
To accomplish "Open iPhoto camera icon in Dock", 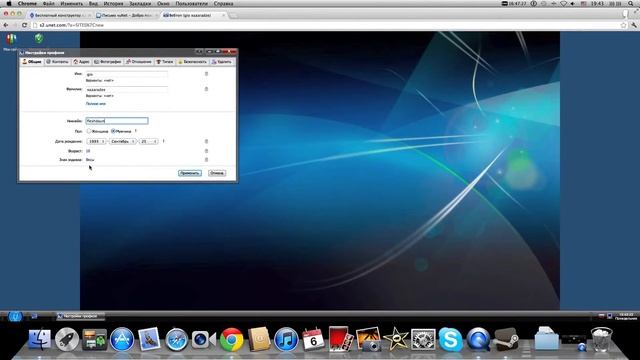I will pyautogui.click(x=368, y=340).
